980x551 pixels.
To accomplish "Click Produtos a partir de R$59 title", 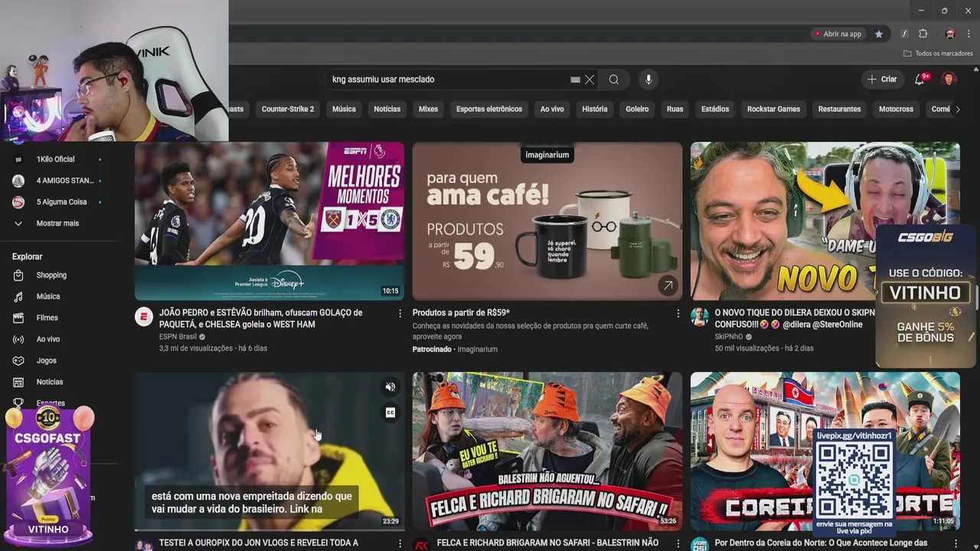I will [x=461, y=313].
